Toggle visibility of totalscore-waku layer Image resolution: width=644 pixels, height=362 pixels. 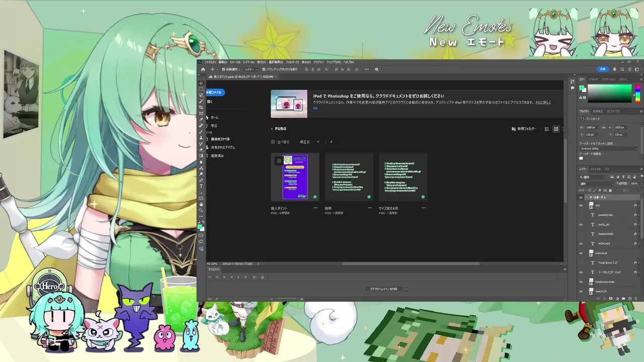(581, 282)
